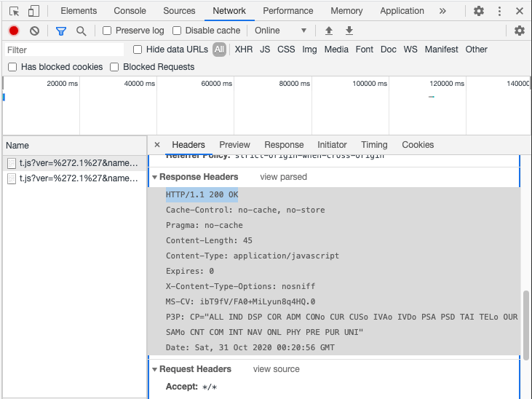Toggle the filter funnel icon
The image size is (532, 399).
click(x=61, y=31)
